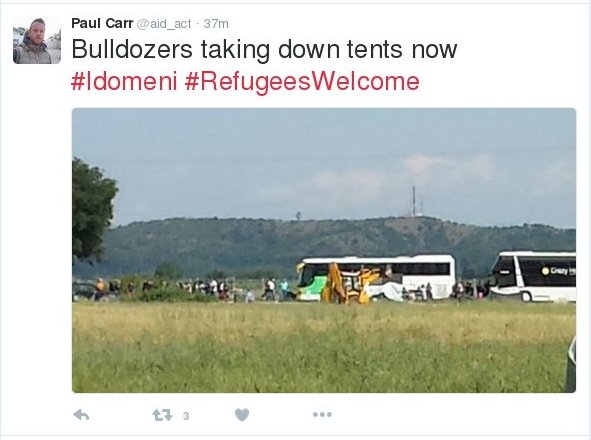
Task: Open Paul Carr's profile avatar
Action: pyautogui.click(x=37, y=40)
